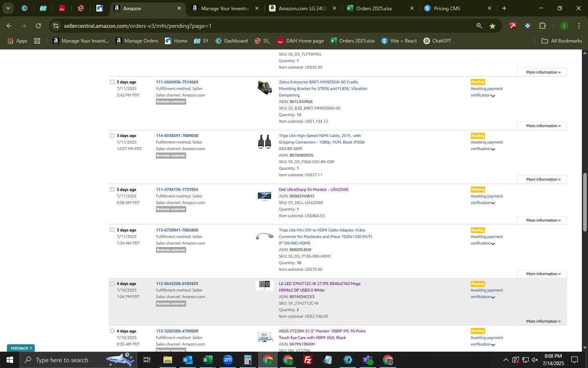Viewport: 588px width, 368px height.
Task: Open the Windows Start menu
Action: click(x=10, y=360)
